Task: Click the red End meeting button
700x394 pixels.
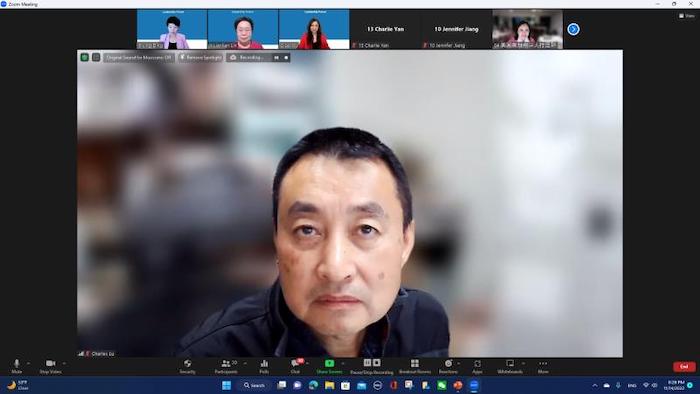Action: 684,367
